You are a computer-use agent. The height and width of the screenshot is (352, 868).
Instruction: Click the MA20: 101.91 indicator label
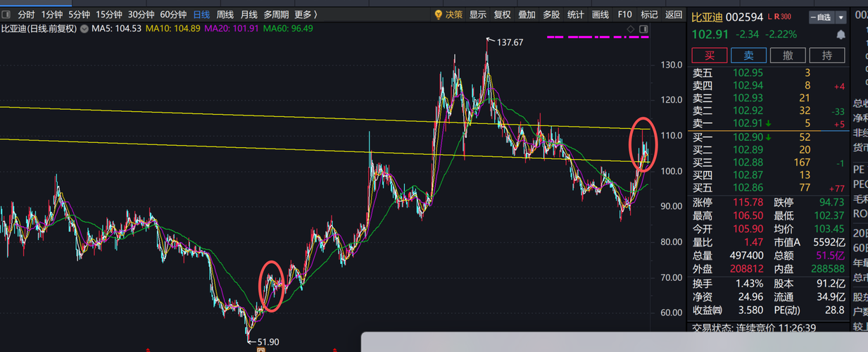click(231, 28)
